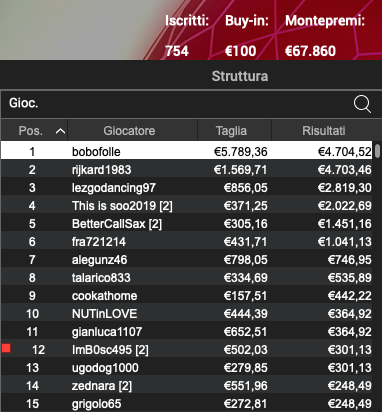This screenshot has height=412, width=382.
Task: Click the red marker beside position 12
Action: pyautogui.click(x=6, y=348)
